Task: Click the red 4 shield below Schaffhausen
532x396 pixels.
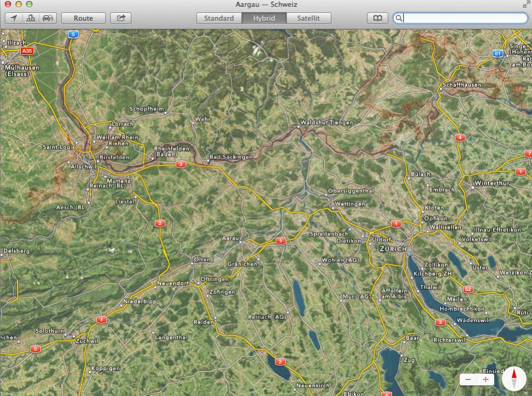Action: [x=460, y=138]
